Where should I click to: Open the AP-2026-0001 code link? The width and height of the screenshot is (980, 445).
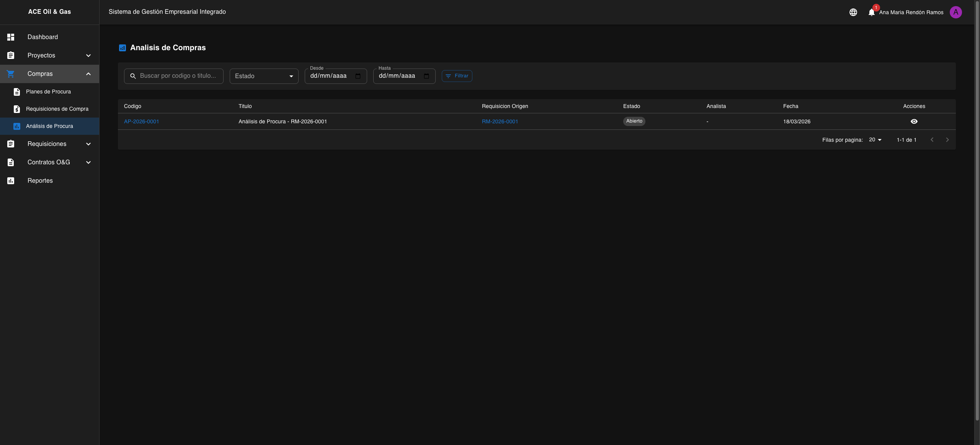[141, 121]
